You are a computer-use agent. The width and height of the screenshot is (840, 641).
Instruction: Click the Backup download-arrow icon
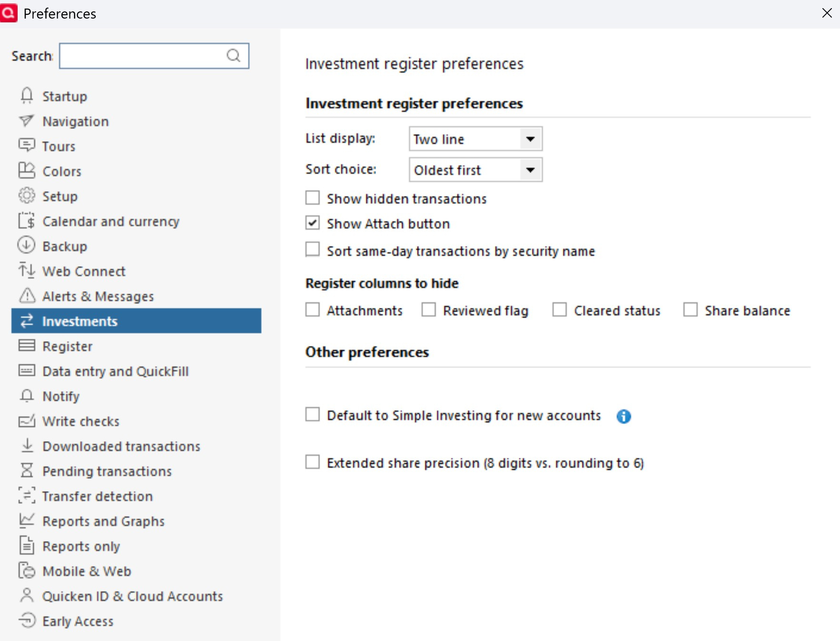(x=27, y=246)
